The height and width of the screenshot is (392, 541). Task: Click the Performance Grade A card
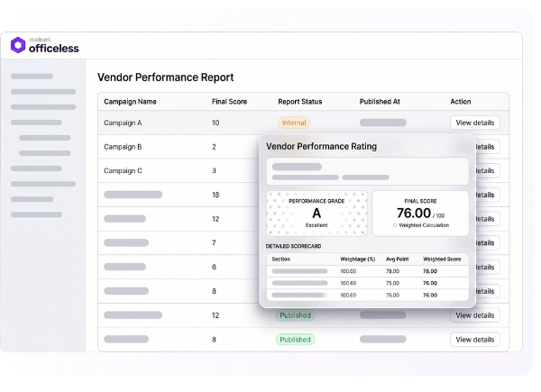[x=316, y=214]
